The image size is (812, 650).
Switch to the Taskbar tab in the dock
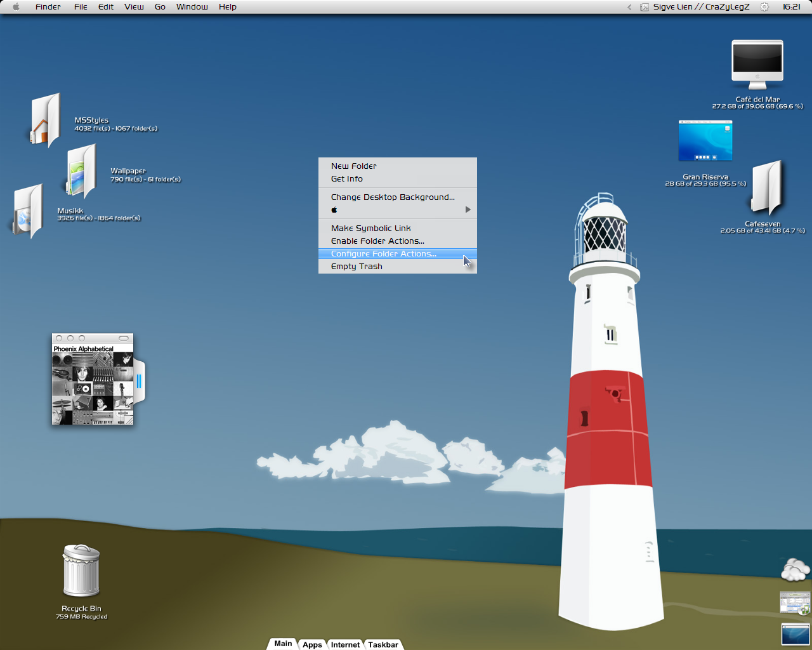point(383,644)
